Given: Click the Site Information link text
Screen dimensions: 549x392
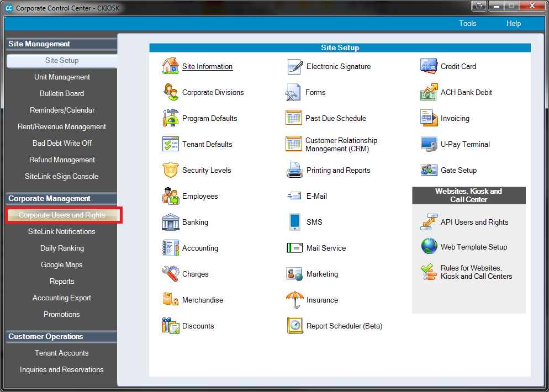Looking at the screenshot, I should point(207,66).
